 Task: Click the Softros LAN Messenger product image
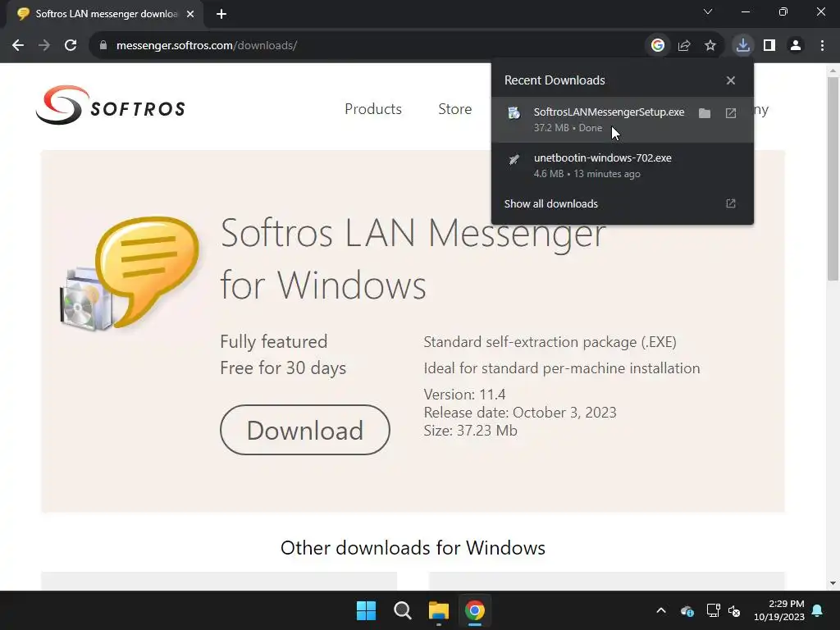pyautogui.click(x=129, y=273)
